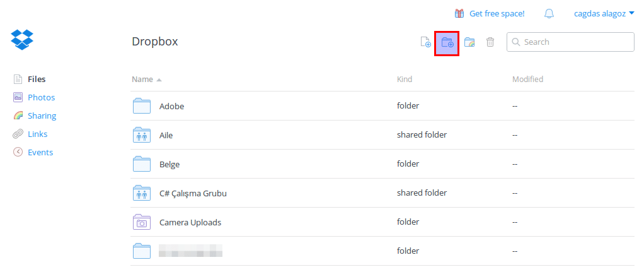Screen dimensions: 644x267
Task: Click the Upload file icon
Action: coord(425,42)
